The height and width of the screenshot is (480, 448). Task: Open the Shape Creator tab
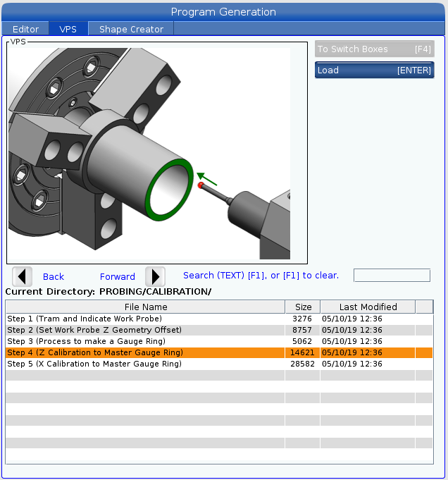pos(131,29)
